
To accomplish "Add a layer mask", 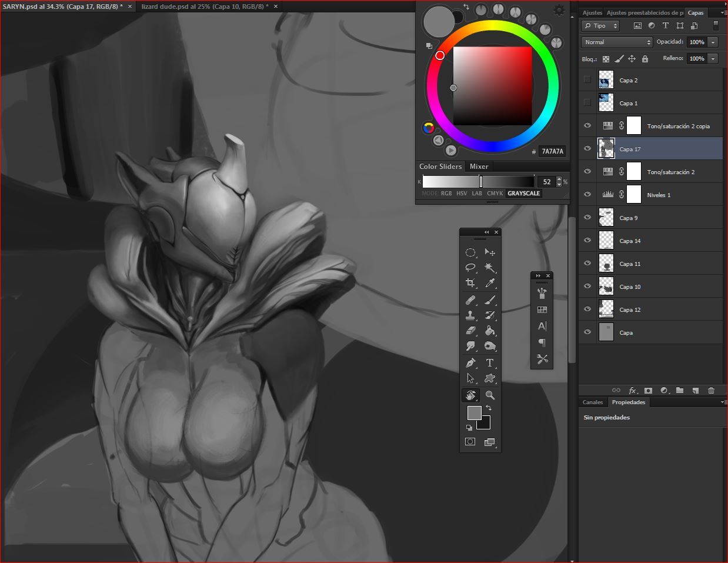I will [x=648, y=391].
